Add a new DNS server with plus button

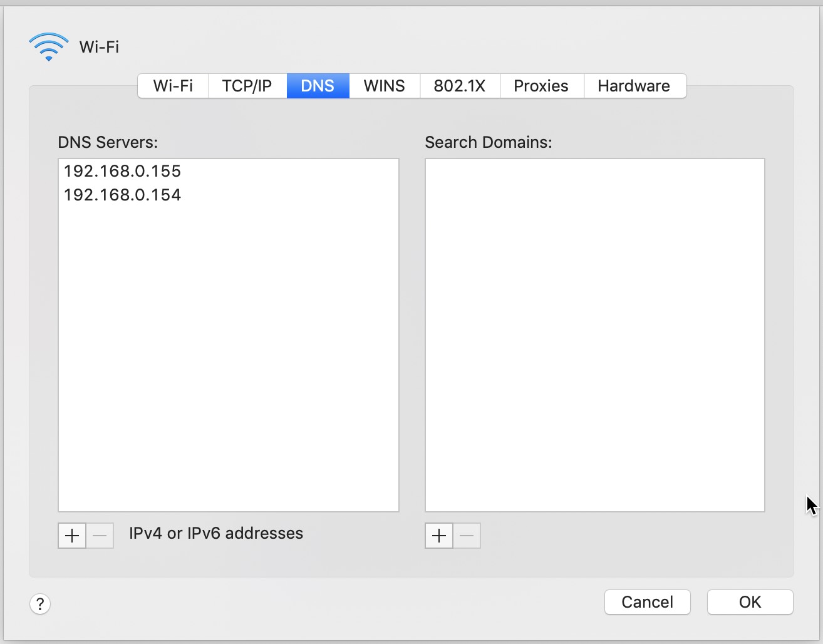pyautogui.click(x=72, y=536)
